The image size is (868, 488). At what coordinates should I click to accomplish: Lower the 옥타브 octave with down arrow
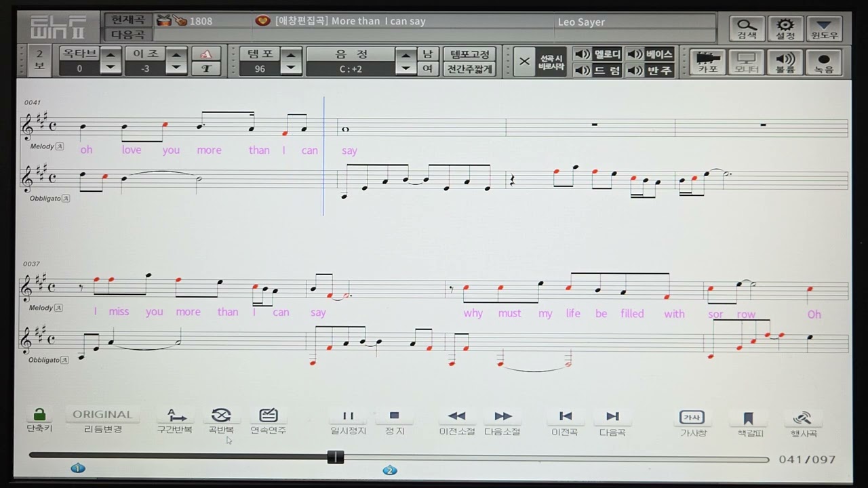[x=111, y=68]
